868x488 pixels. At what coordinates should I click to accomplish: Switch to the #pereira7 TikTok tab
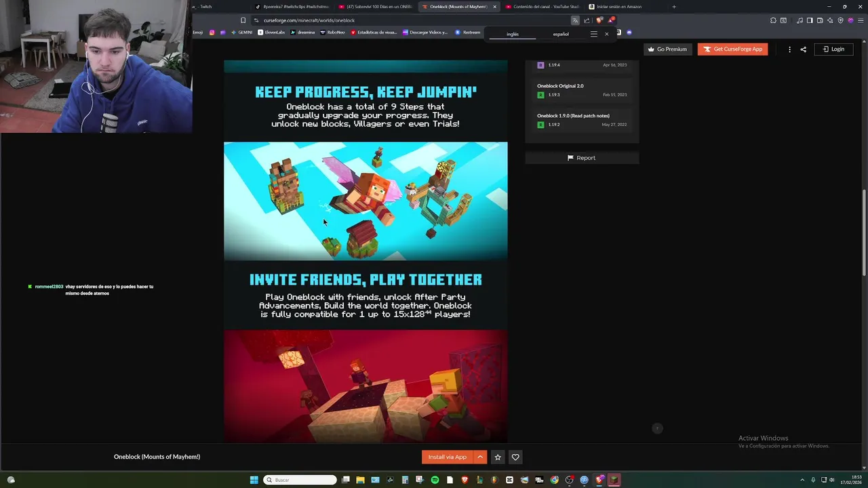(x=292, y=7)
